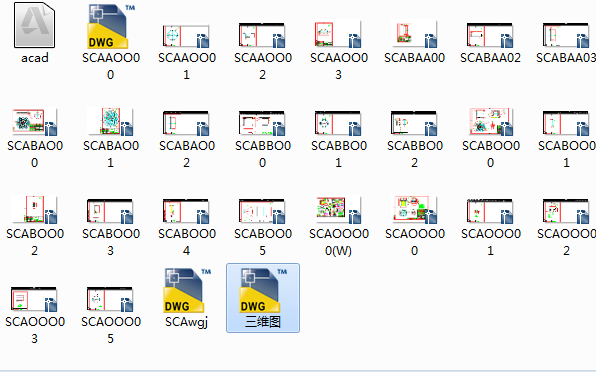This screenshot has height=372, width=596.
Task: Click the 'SCAOOO0 0(W)' file name text
Action: [339, 242]
